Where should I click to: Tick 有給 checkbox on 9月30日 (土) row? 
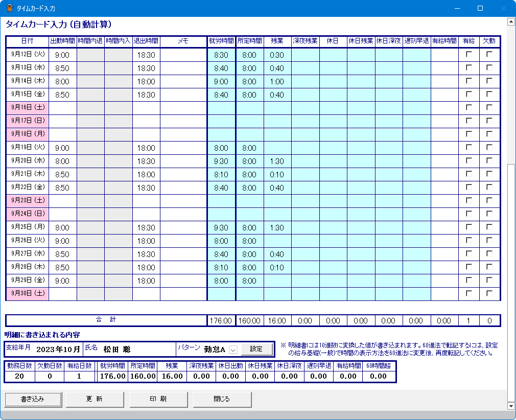click(469, 293)
